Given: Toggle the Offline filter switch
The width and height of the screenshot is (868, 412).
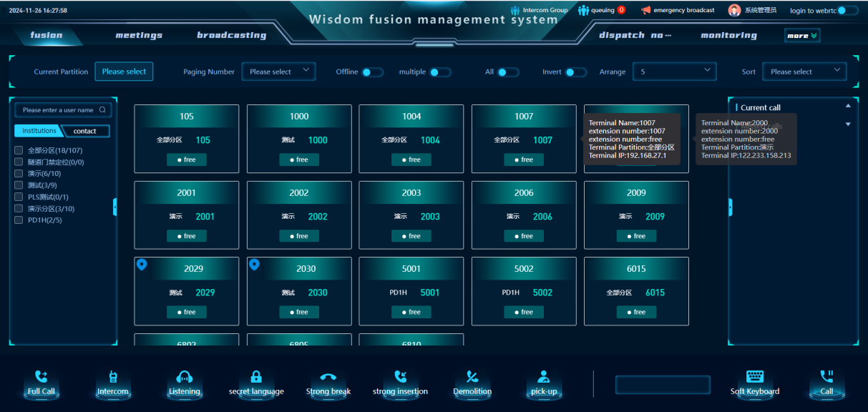Looking at the screenshot, I should pyautogui.click(x=371, y=72).
